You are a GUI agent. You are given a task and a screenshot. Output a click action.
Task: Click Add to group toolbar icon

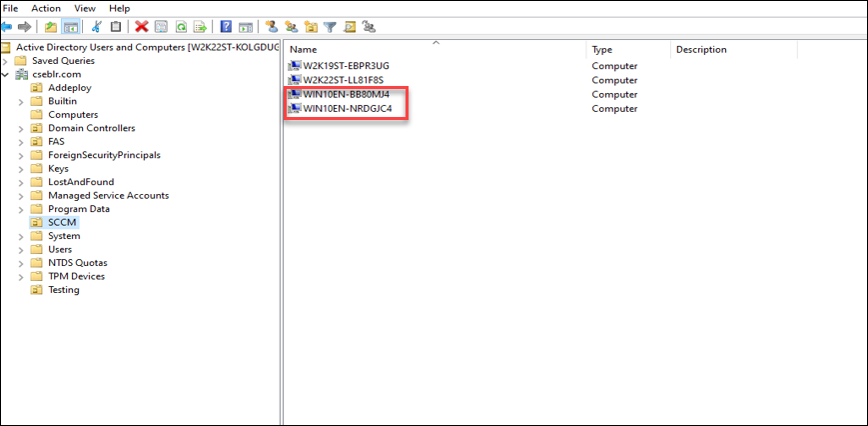click(370, 27)
